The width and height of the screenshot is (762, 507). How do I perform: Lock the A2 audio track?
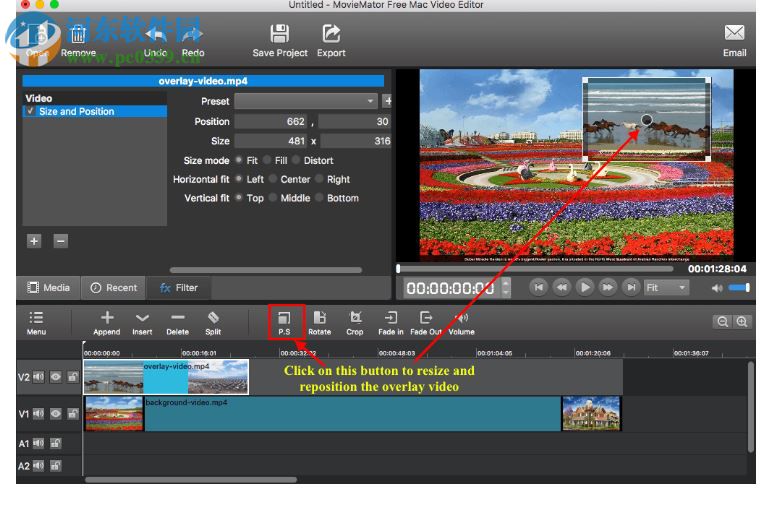[56, 466]
